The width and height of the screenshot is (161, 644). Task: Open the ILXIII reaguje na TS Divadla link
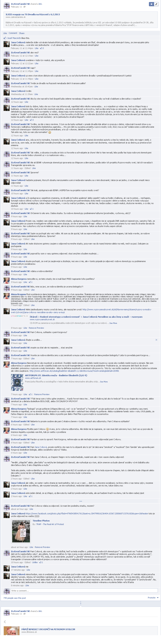click(x=33, y=14)
